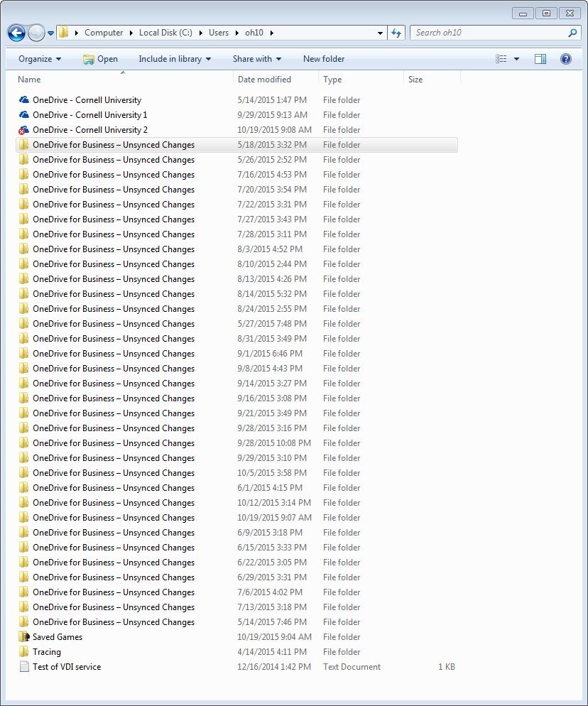Click Local Disk (C:) in breadcrumb

(165, 33)
